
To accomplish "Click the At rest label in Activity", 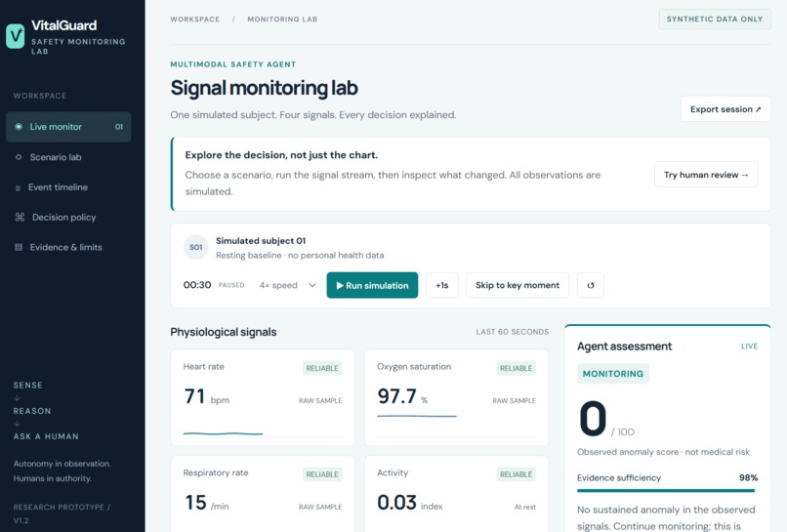I will click(x=525, y=507).
